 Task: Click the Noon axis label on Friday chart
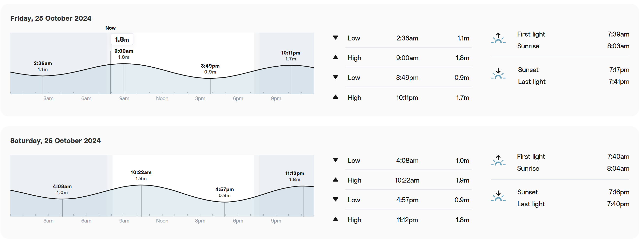point(162,98)
